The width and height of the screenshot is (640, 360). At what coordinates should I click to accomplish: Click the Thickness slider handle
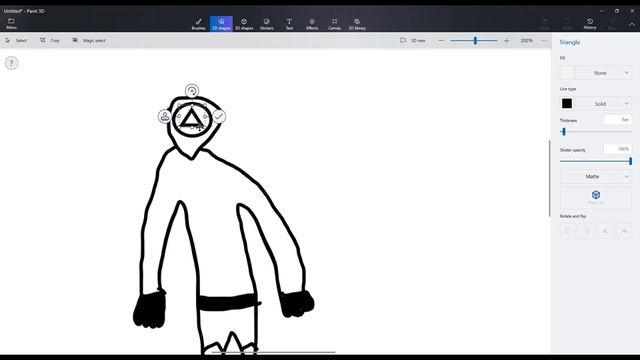[564, 132]
